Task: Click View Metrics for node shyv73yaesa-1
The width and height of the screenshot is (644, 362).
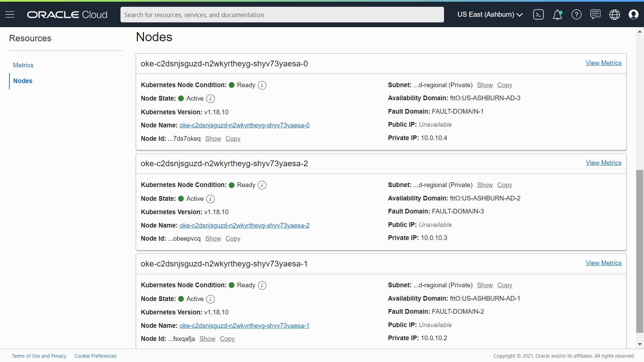Action: coord(603,263)
